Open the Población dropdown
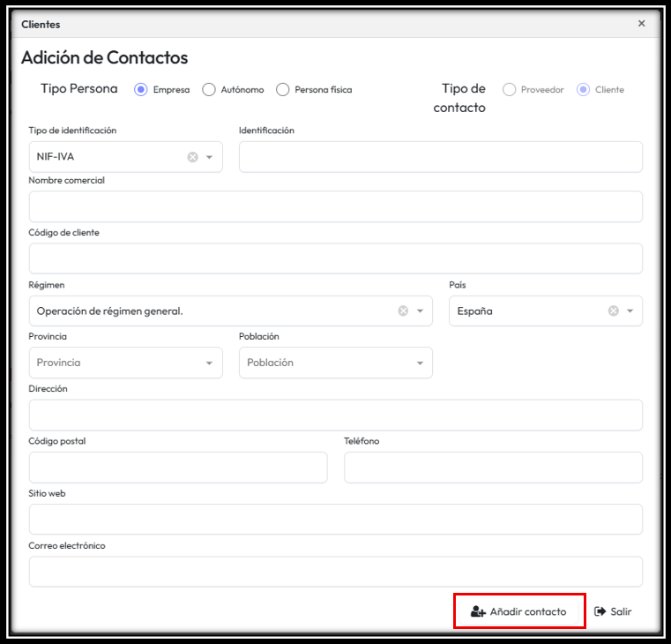This screenshot has width=671, height=644. [419, 363]
